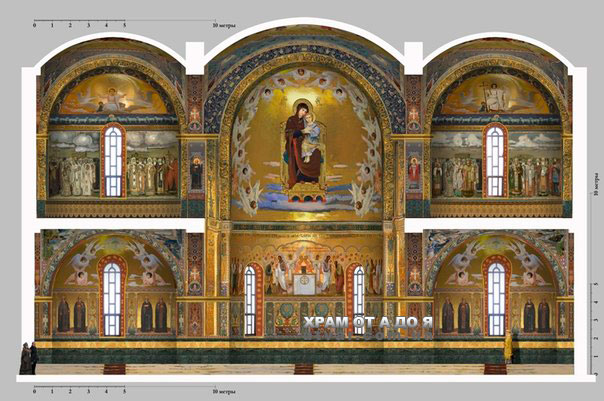Click the bottom horizontal scale ruler
Image resolution: width=604 pixels, height=401 pixels.
(x=120, y=387)
